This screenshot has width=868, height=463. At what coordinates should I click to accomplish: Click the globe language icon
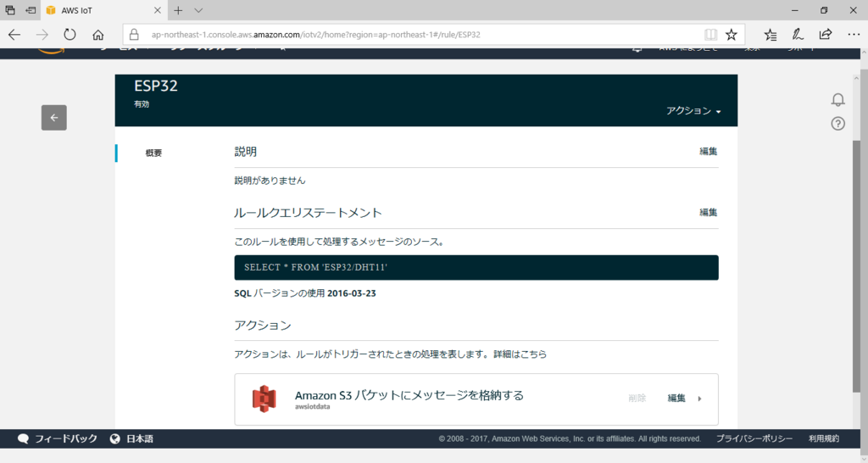click(114, 438)
